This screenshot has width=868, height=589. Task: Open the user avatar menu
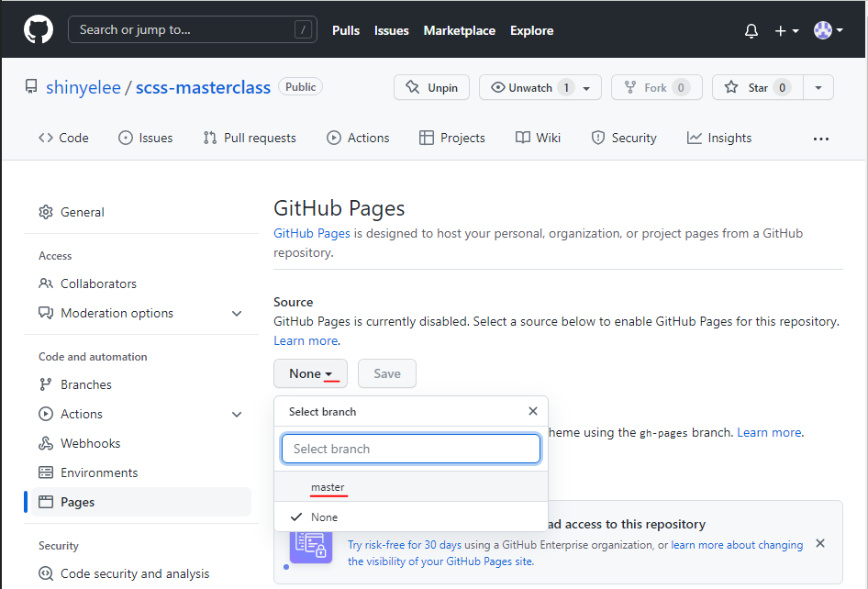click(829, 30)
